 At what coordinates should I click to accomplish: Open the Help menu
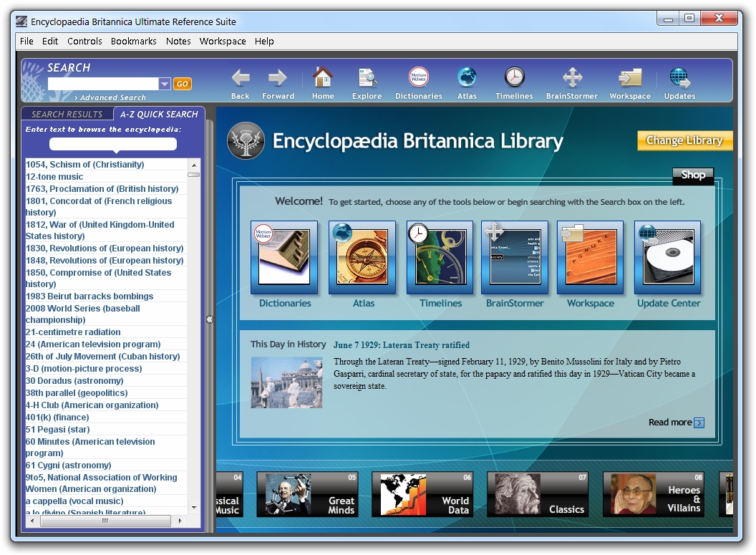[x=264, y=42]
